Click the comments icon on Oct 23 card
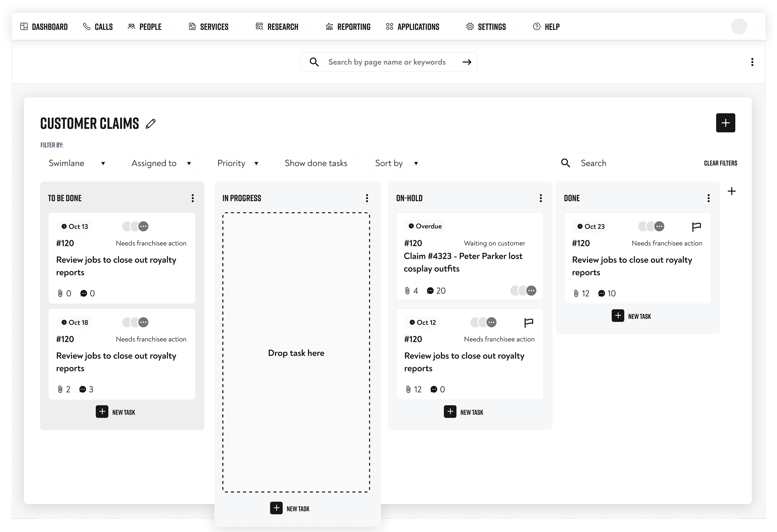Viewport: 777px width, 532px height. [x=601, y=294]
